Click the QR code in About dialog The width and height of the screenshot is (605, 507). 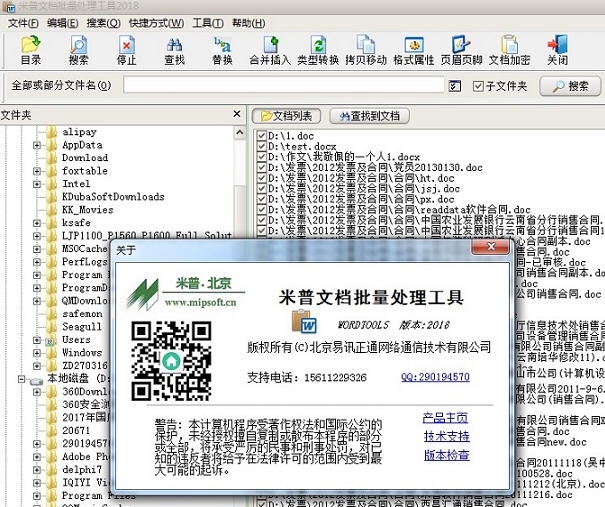(x=171, y=361)
